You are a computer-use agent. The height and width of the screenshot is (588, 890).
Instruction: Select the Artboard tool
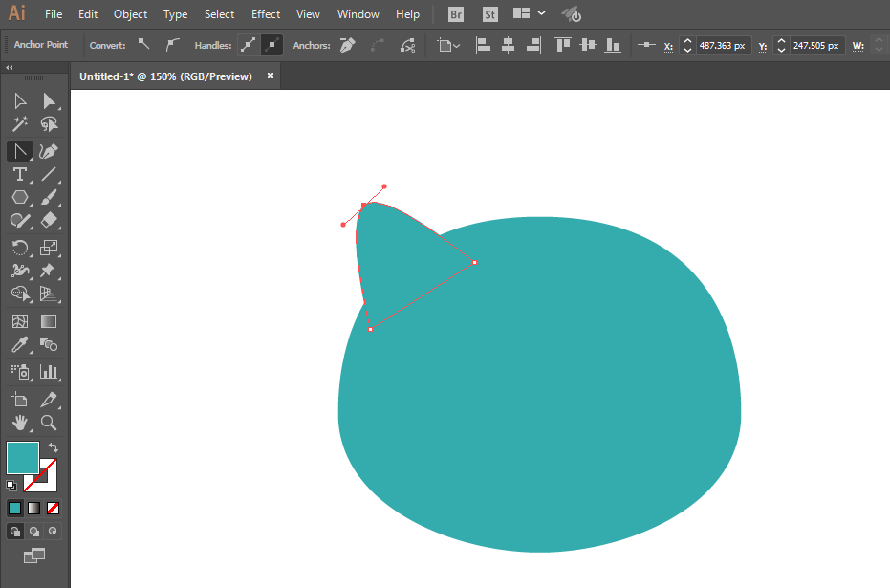point(20,400)
